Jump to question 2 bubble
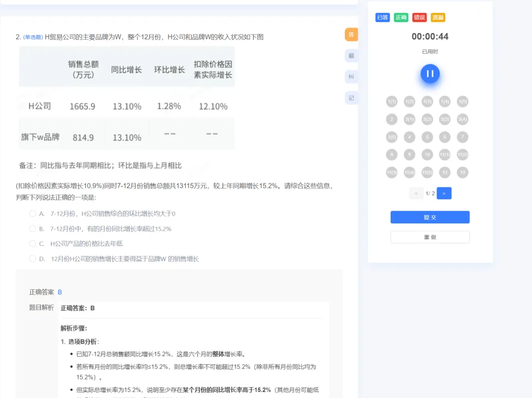The image size is (532, 398). [392, 119]
